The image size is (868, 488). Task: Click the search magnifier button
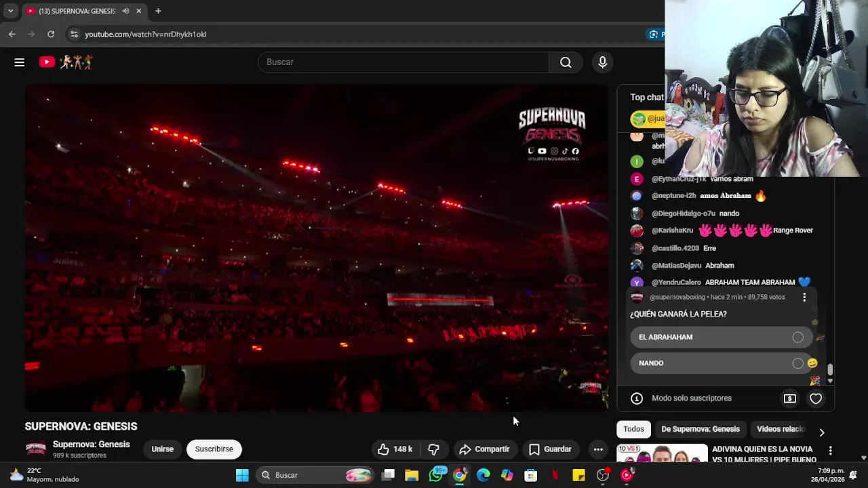(566, 62)
